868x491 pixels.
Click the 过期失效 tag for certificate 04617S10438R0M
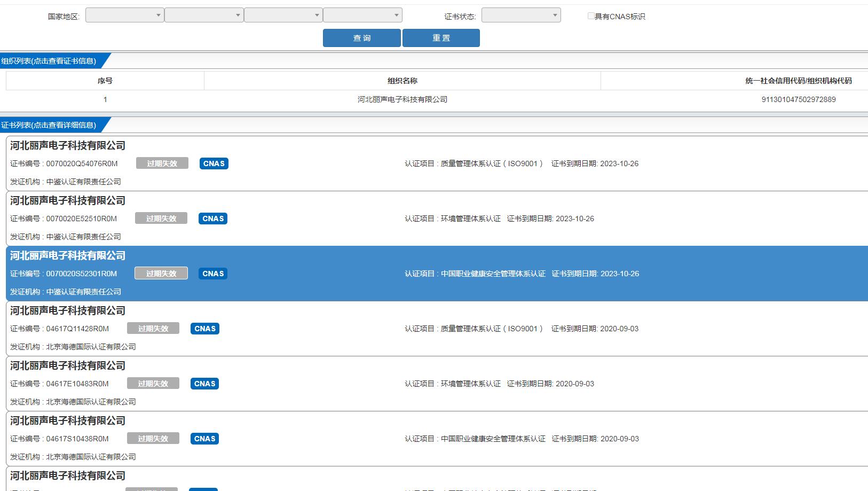pyautogui.click(x=153, y=439)
